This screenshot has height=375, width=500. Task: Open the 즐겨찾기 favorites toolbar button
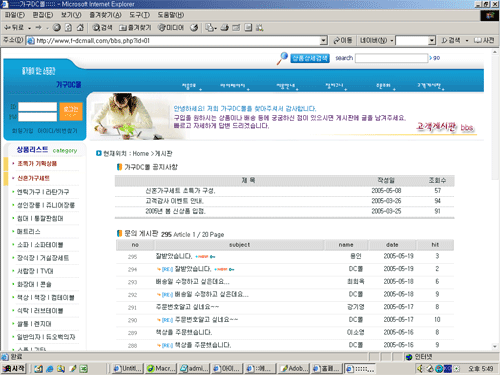point(135,28)
